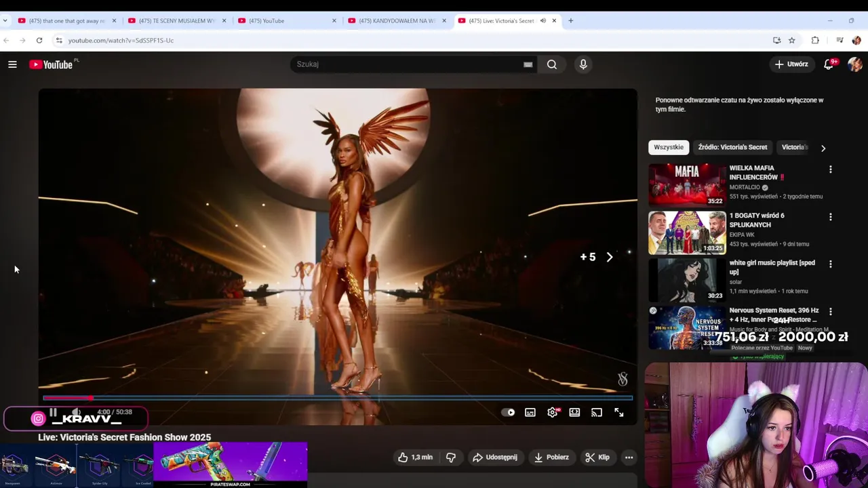Enter fullscreen mode

coord(619,412)
